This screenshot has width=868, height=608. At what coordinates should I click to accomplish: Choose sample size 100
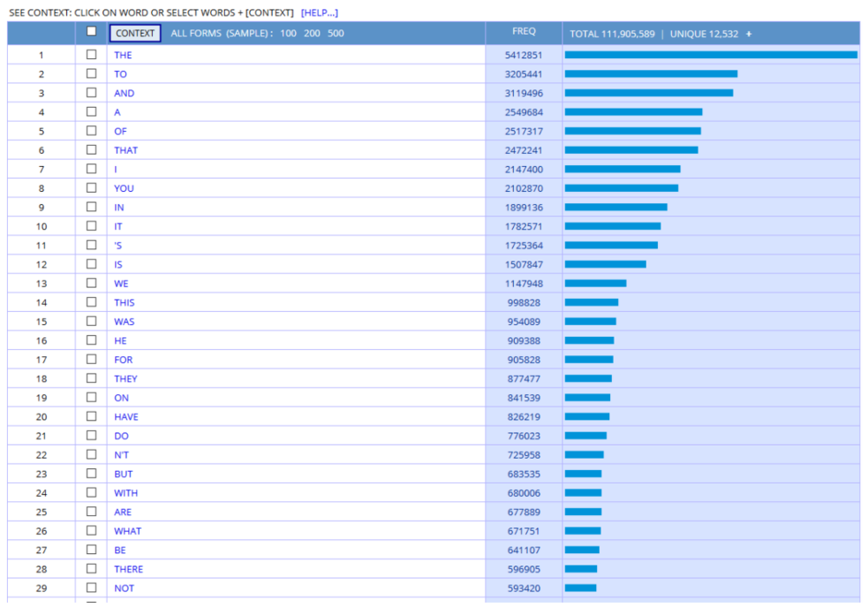tap(288, 33)
